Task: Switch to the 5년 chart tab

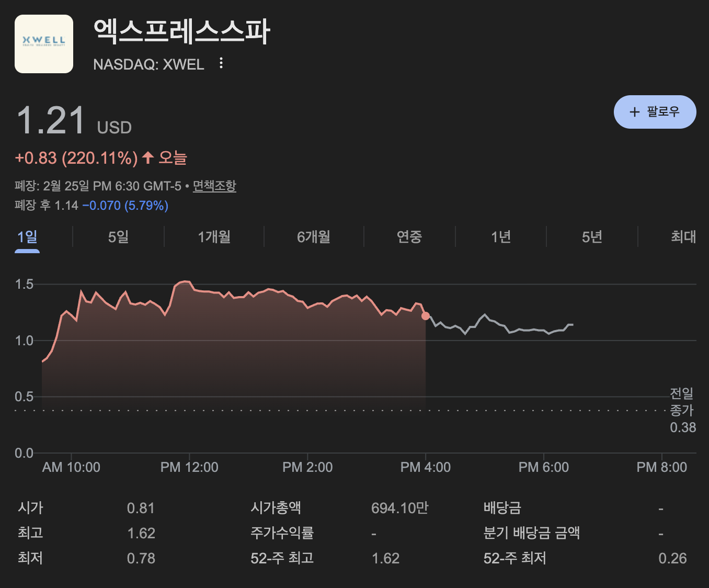Action: tap(592, 237)
